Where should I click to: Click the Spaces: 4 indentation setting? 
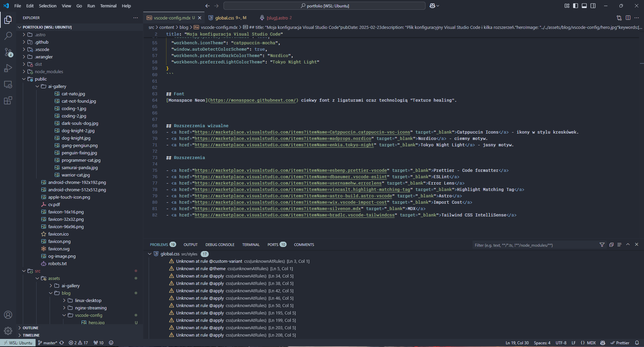coord(542,343)
